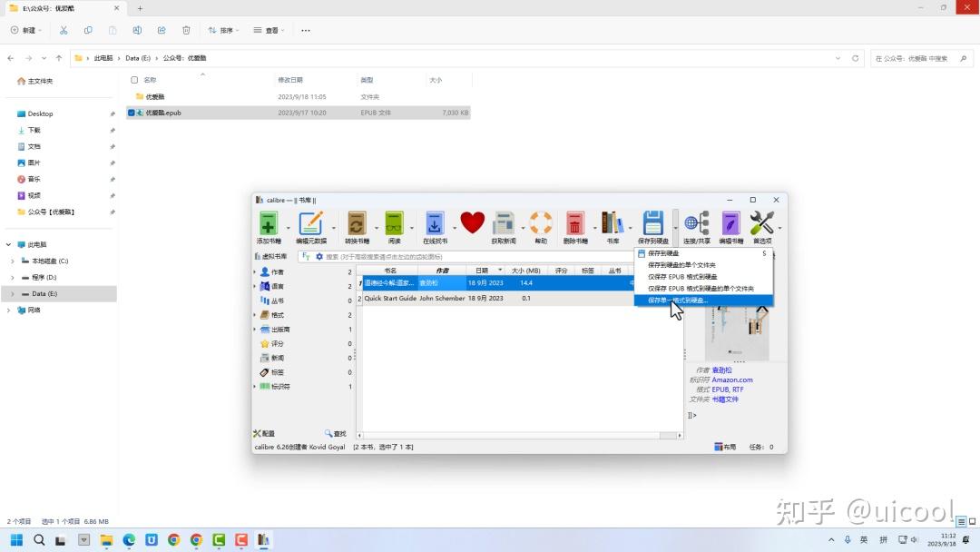This screenshot has height=552, width=980.
Task: Click the Back arrow in Explorer navigation
Action: pyautogui.click(x=11, y=58)
